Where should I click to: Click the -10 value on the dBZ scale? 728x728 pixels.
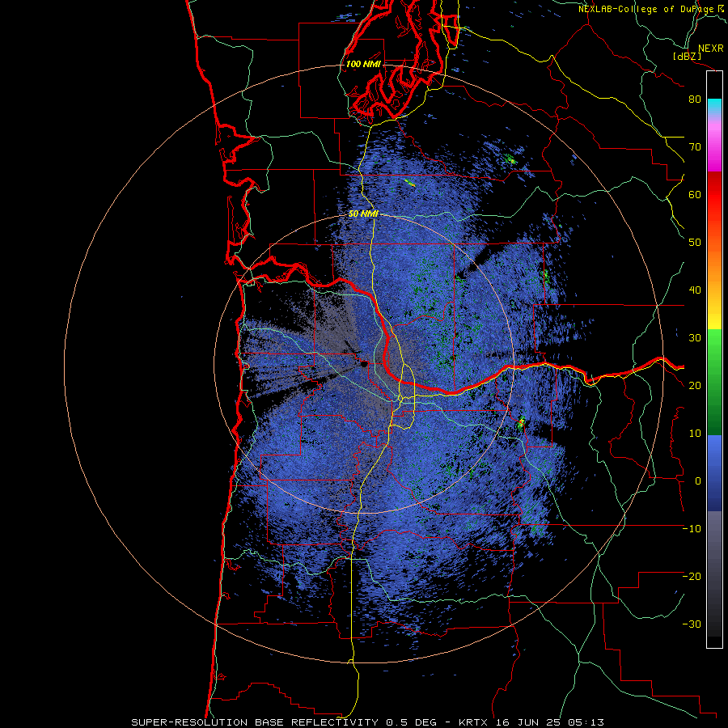(692, 529)
